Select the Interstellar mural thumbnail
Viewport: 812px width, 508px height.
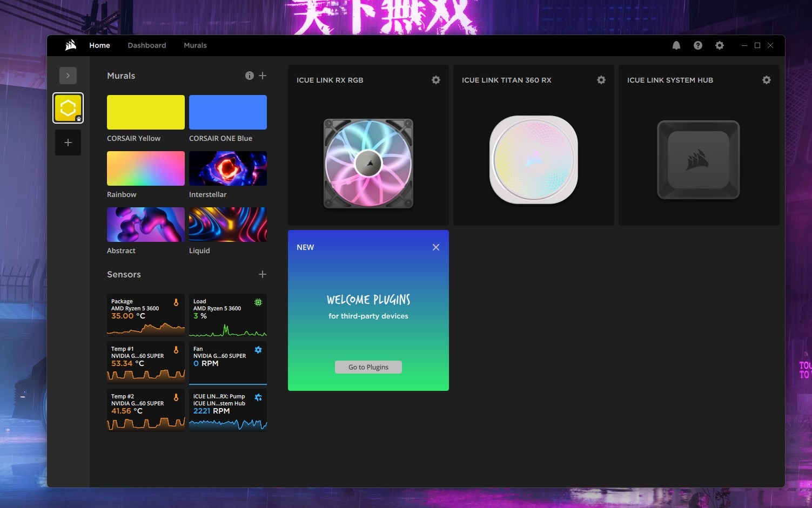228,168
